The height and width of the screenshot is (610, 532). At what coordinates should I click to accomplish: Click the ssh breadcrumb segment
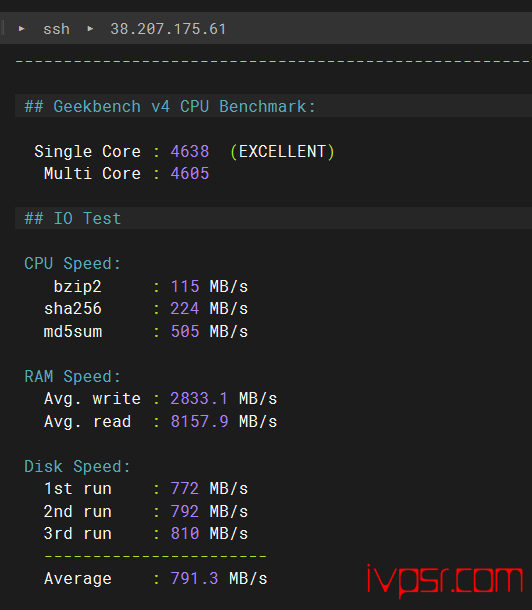click(x=56, y=29)
